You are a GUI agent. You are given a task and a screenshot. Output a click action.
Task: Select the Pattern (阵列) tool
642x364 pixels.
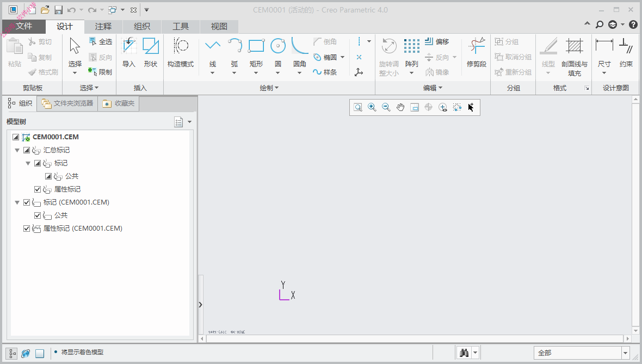[411, 51]
